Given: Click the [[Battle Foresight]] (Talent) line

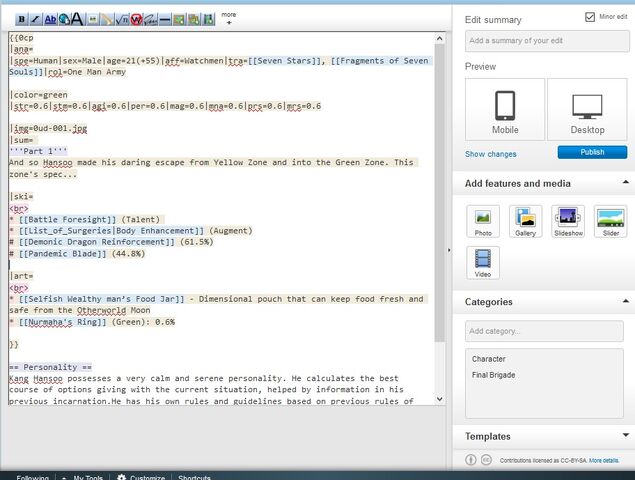Looking at the screenshot, I should [87, 220].
